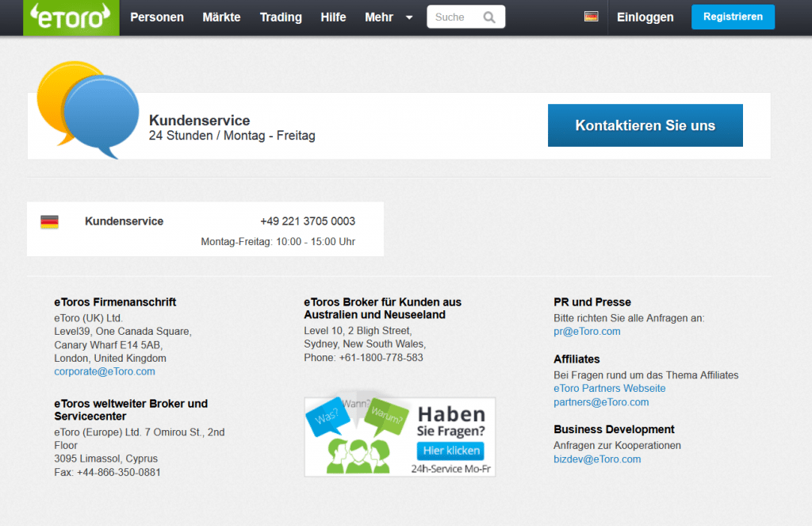Click Hier klicken button in banner
812x526 pixels.
pyautogui.click(x=450, y=451)
